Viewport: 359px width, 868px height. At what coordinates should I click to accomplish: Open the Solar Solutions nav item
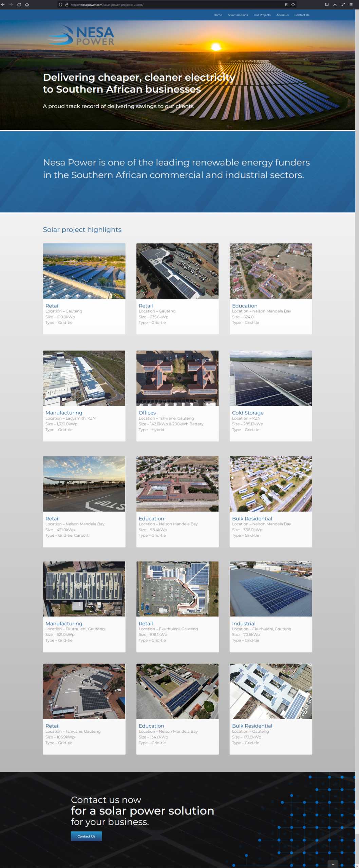(x=238, y=15)
